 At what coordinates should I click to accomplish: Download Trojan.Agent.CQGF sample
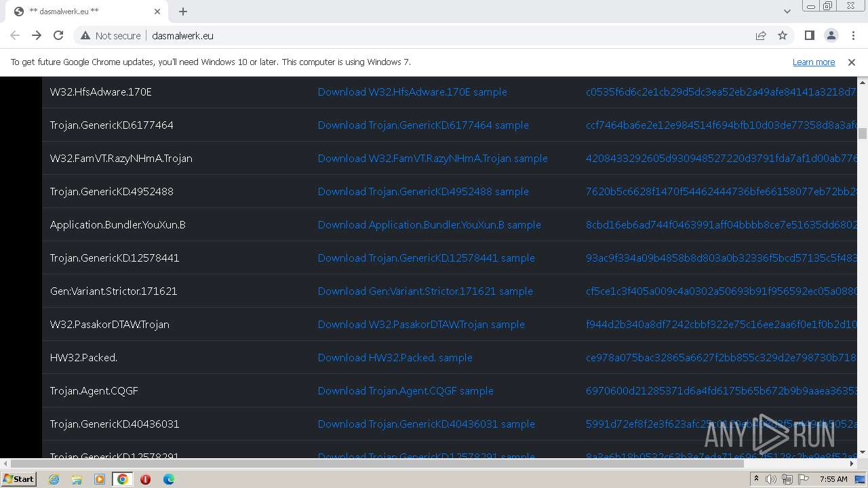[406, 390]
